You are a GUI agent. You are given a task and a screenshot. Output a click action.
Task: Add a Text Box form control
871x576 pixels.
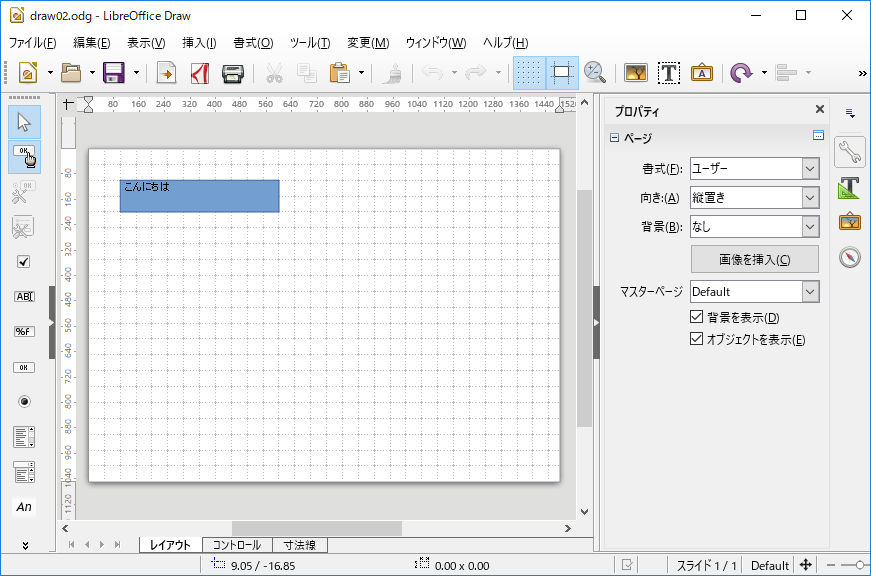pyautogui.click(x=24, y=297)
